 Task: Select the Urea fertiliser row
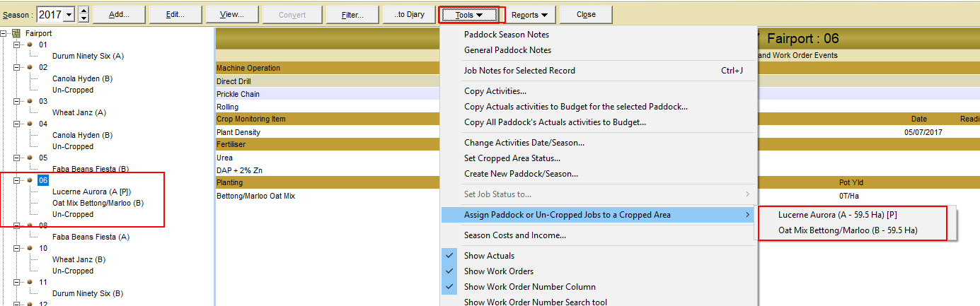click(224, 158)
